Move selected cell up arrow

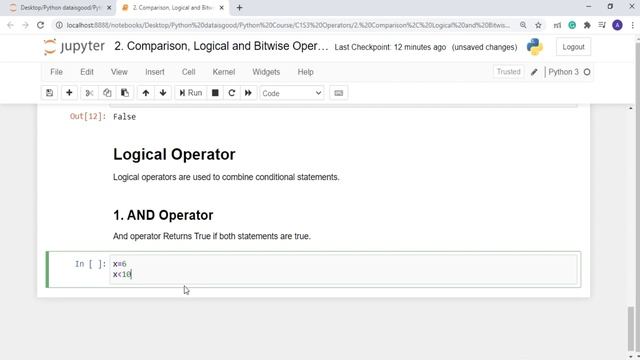(x=146, y=93)
